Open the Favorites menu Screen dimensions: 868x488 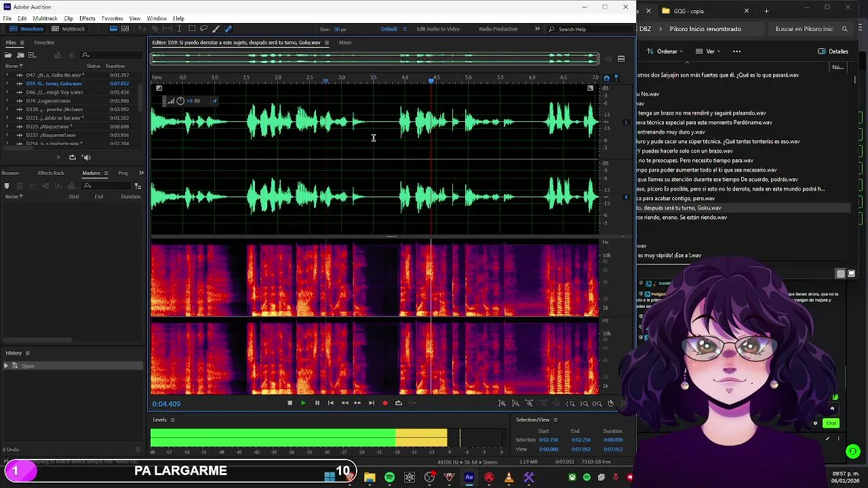[112, 18]
